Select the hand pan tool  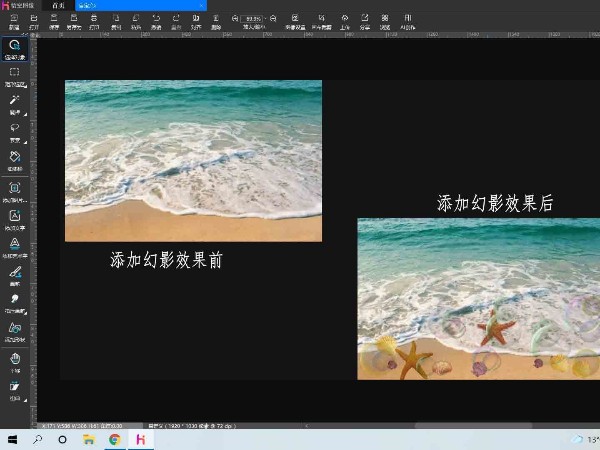[14, 358]
